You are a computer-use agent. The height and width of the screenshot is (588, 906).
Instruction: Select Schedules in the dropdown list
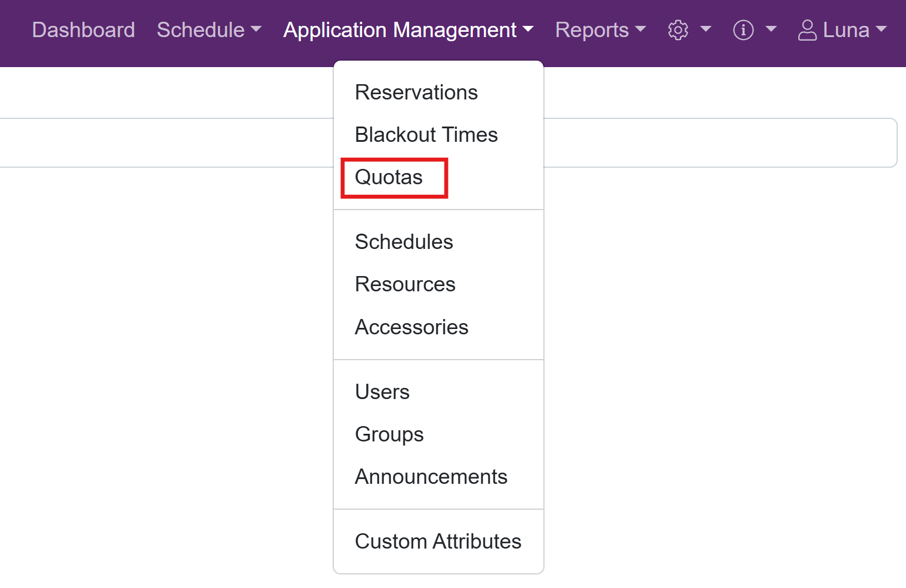tap(404, 242)
